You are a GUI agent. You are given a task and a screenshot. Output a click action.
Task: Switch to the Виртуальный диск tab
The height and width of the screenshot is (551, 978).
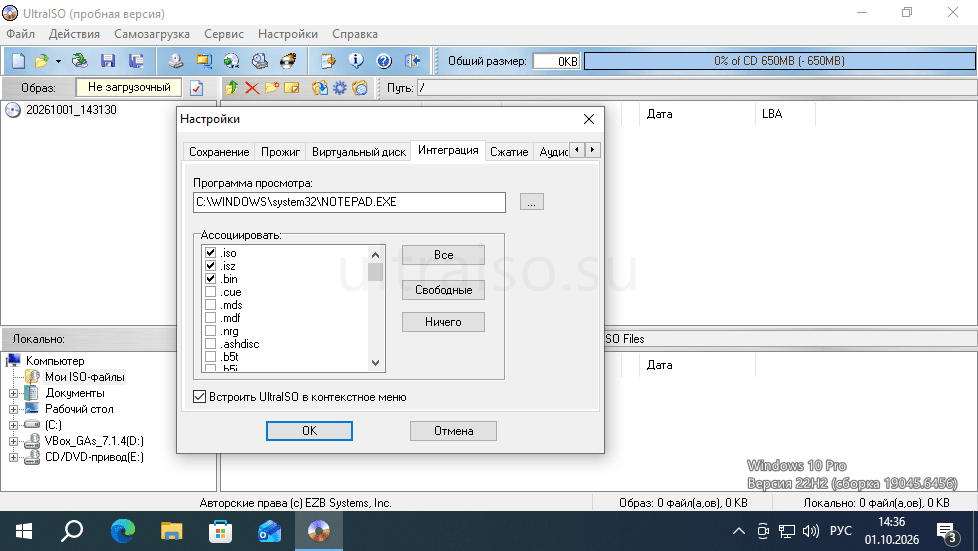click(359, 152)
